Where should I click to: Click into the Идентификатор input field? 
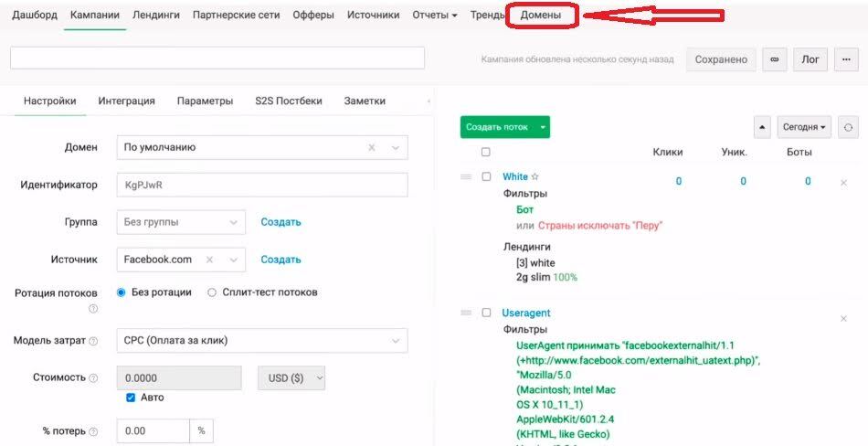pyautogui.click(x=262, y=185)
